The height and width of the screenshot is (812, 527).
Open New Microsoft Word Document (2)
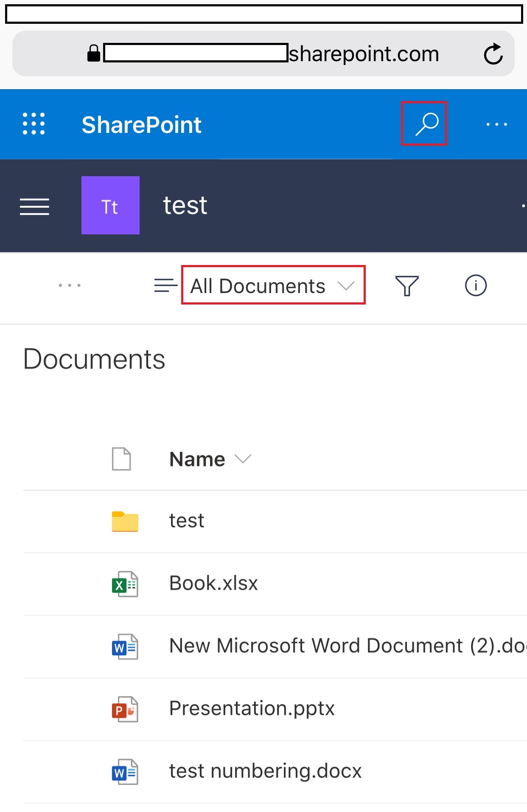pos(348,646)
